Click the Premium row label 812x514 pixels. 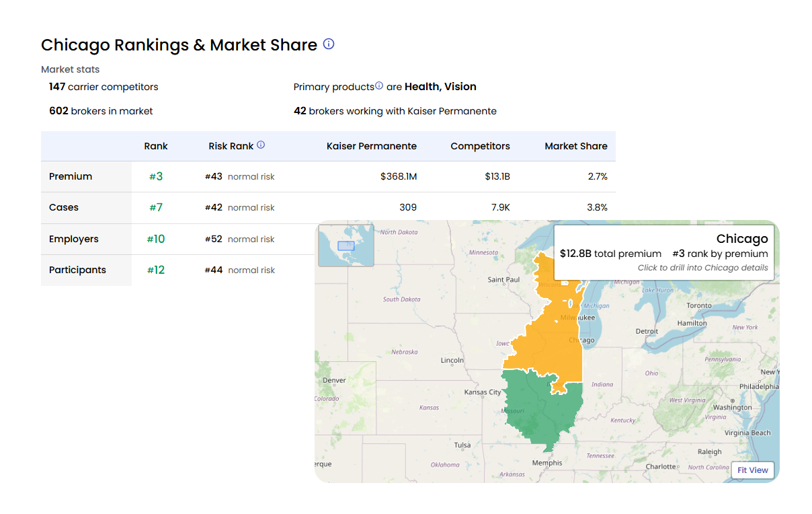(71, 176)
